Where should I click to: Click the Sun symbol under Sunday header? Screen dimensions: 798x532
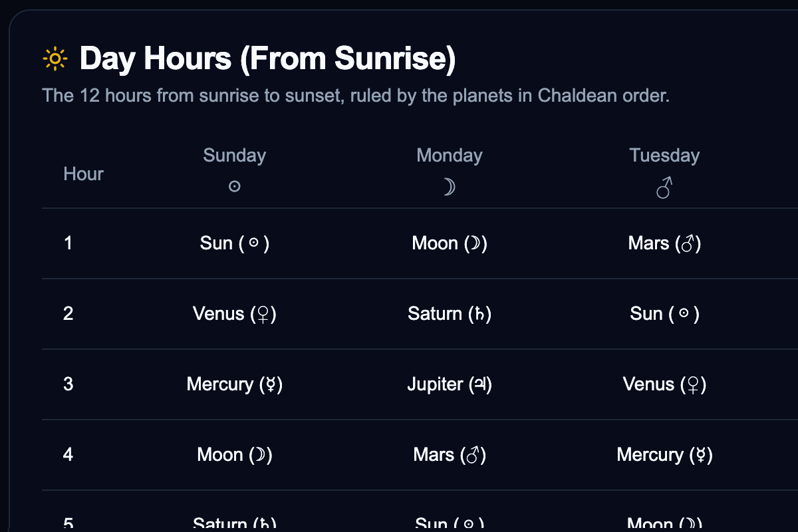click(234, 187)
